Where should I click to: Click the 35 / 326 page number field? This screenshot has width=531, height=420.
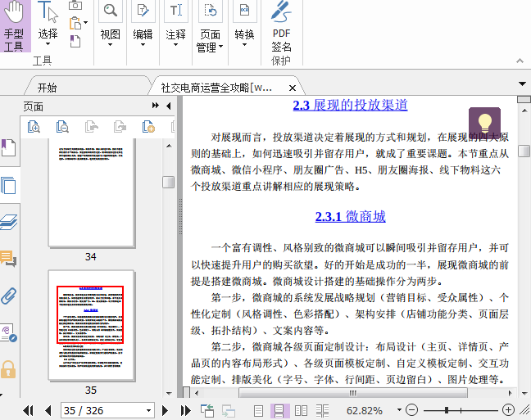(x=103, y=411)
